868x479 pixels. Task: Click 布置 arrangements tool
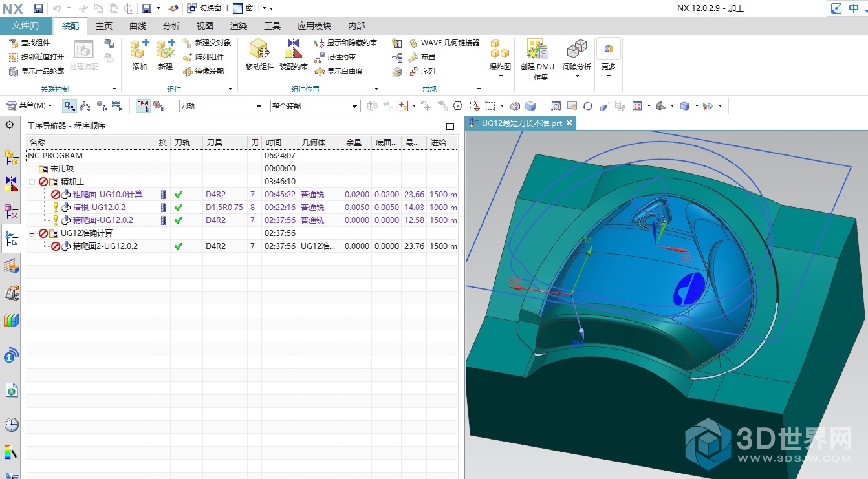[x=422, y=57]
